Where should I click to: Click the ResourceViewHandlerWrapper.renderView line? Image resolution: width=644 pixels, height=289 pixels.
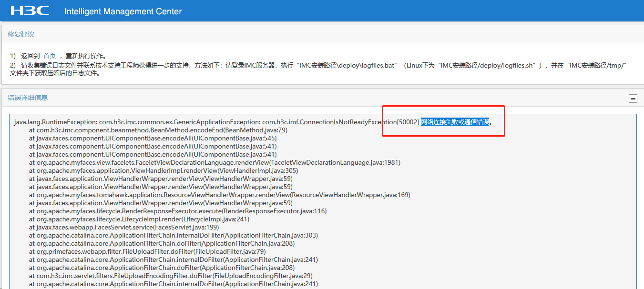pos(220,195)
